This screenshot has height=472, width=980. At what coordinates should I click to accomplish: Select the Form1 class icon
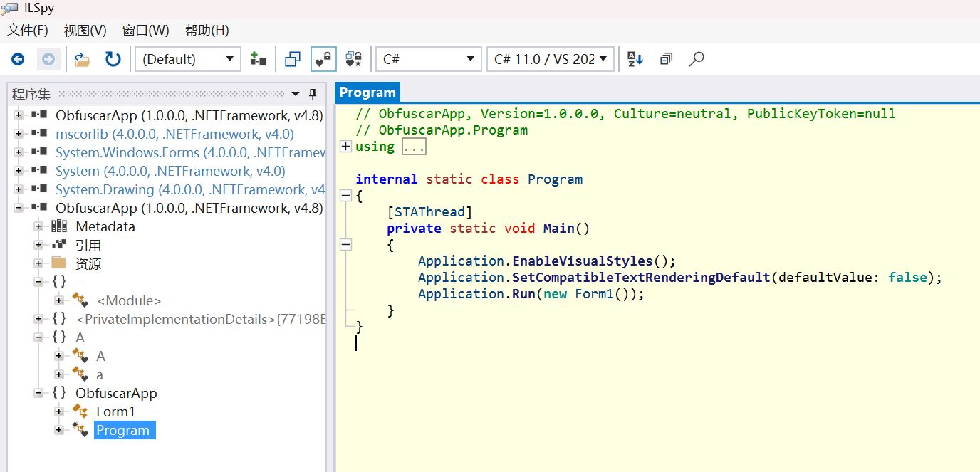pyautogui.click(x=80, y=411)
